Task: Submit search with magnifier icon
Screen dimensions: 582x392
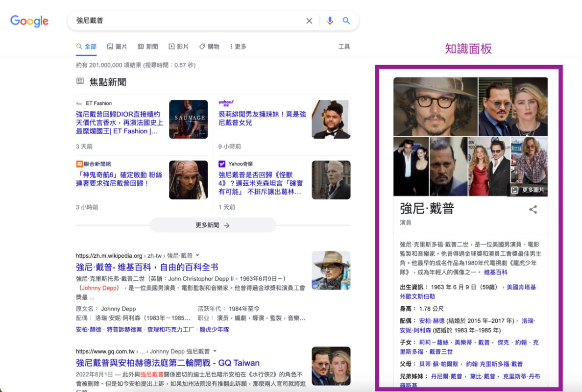Action: [346, 21]
